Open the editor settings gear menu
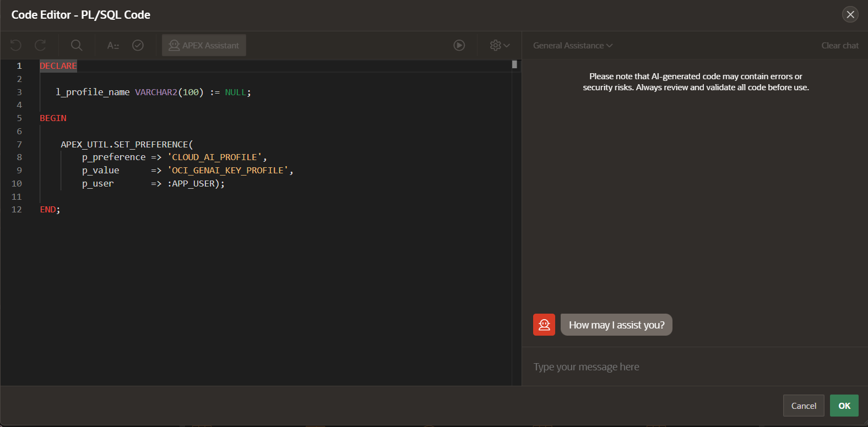This screenshot has height=427, width=868. coord(500,45)
